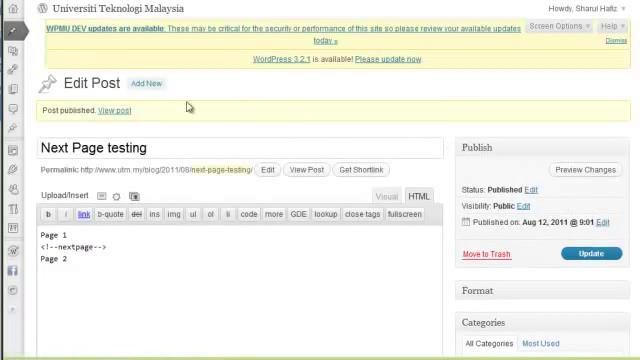Click the View post link in notice
The image size is (640, 360).
tap(115, 111)
